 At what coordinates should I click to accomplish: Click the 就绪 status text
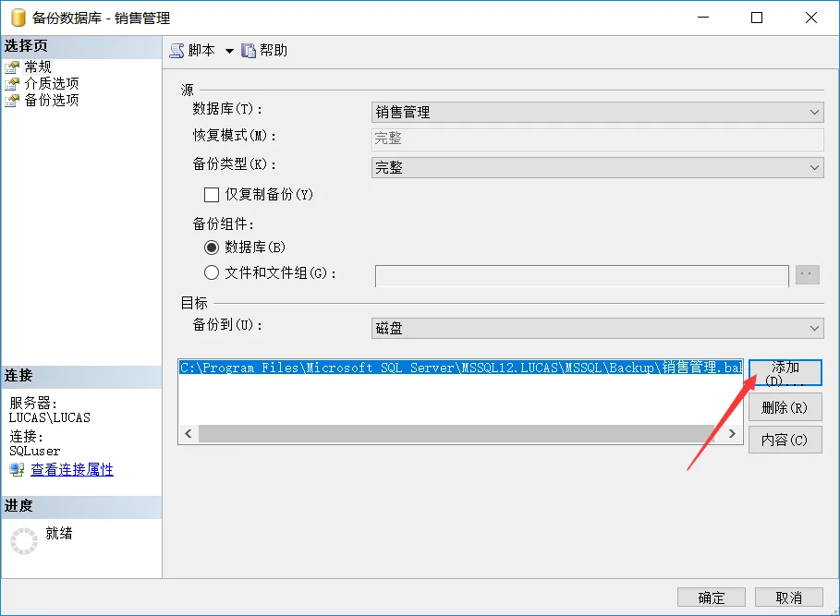(x=59, y=533)
